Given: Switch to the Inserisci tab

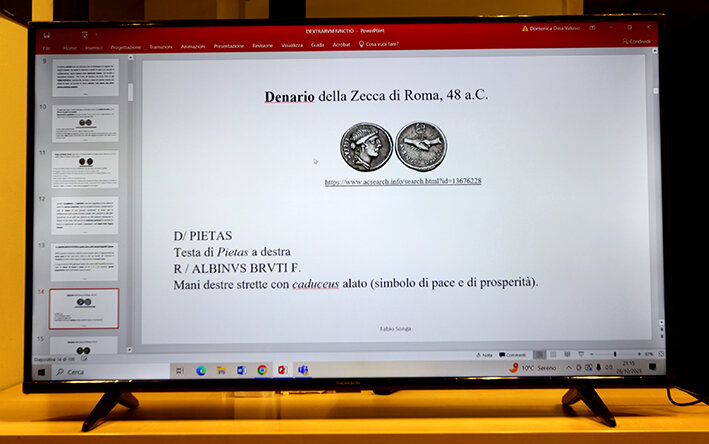Looking at the screenshot, I should [94, 47].
